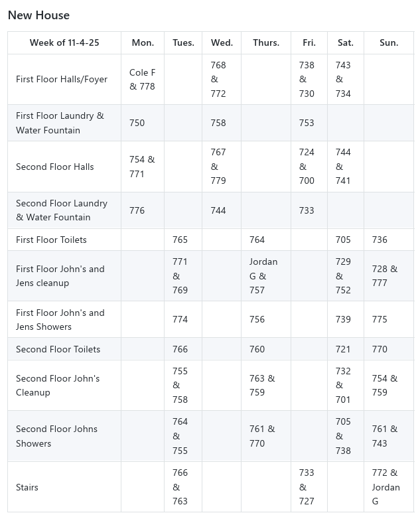Click the "776" cell under Monday
This screenshot has width=420, height=519.
(x=137, y=210)
